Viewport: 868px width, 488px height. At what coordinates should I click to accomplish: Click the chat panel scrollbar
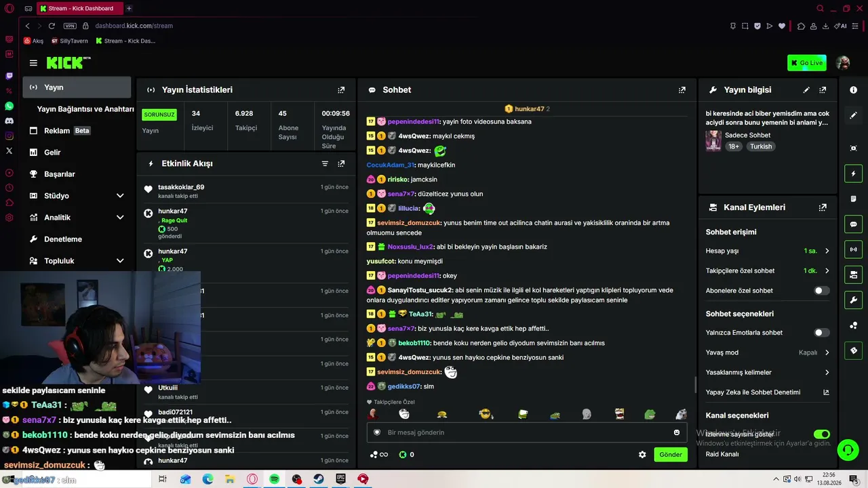(696, 385)
